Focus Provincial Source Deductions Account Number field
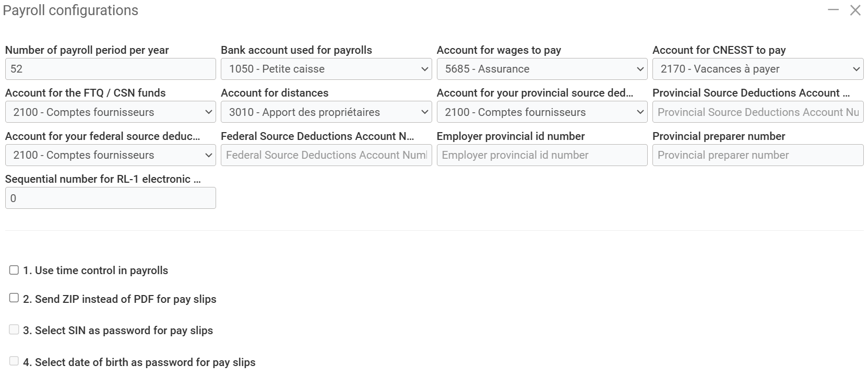 click(x=758, y=112)
